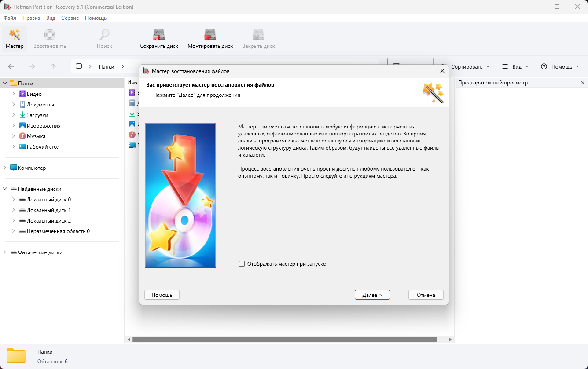Click the Поиск magnifier icon

pyautogui.click(x=104, y=35)
